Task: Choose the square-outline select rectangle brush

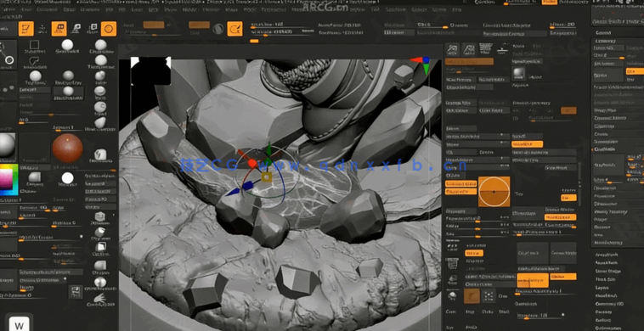Action: 35,45
